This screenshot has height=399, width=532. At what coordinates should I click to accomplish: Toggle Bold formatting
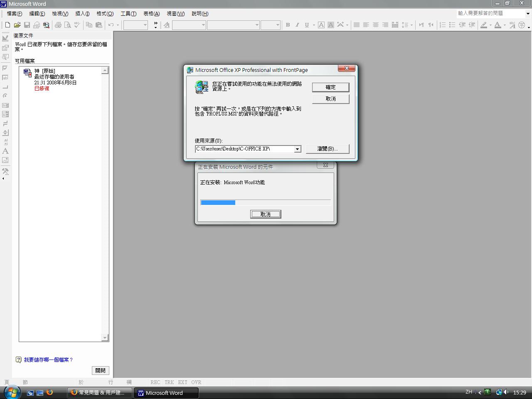(288, 25)
